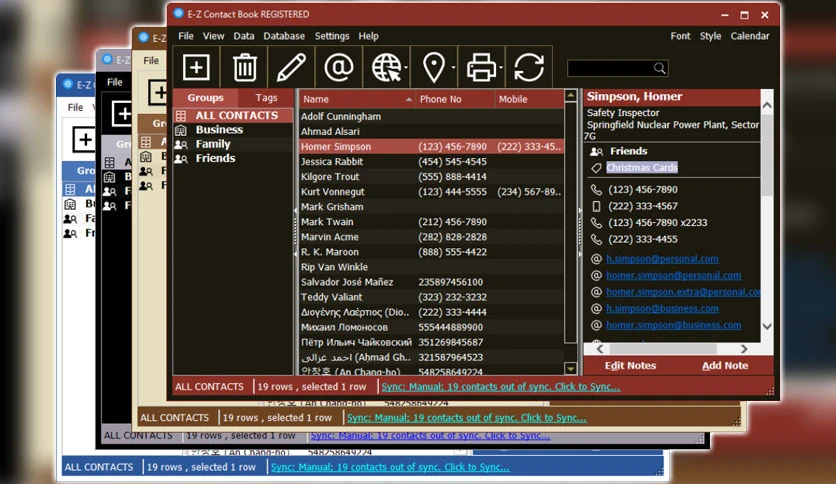
Task: Select Rip Van Winkle contact
Action: point(431,267)
